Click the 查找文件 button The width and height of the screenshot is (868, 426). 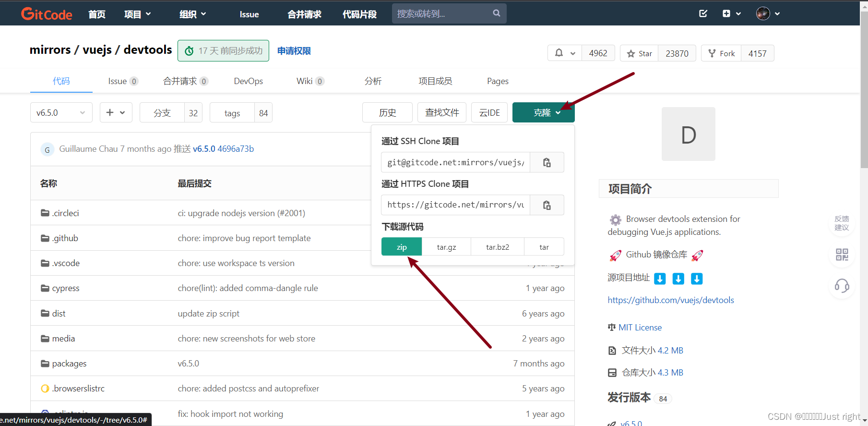(x=442, y=112)
